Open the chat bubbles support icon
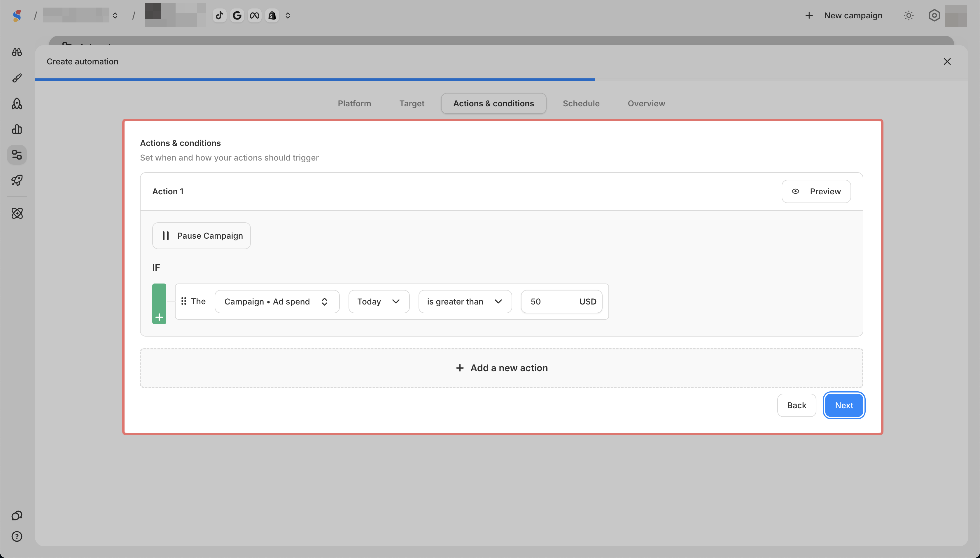Viewport: 980px width, 558px height. 17,515
